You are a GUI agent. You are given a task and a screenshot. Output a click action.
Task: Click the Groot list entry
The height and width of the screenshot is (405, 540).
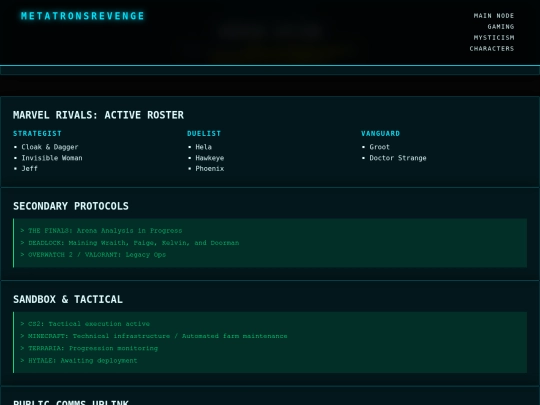[380, 147]
